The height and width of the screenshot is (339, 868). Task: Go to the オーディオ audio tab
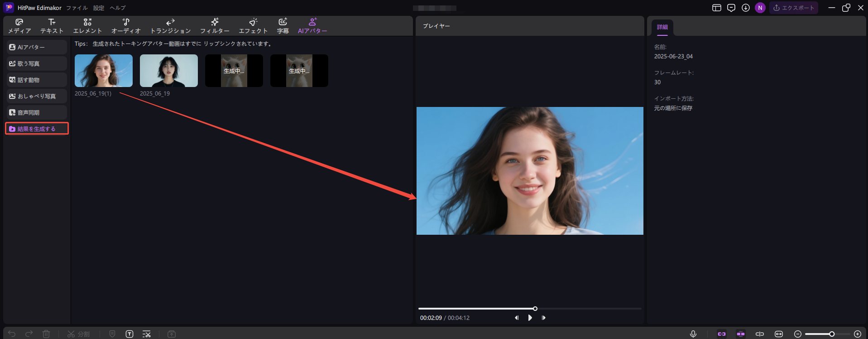click(126, 26)
